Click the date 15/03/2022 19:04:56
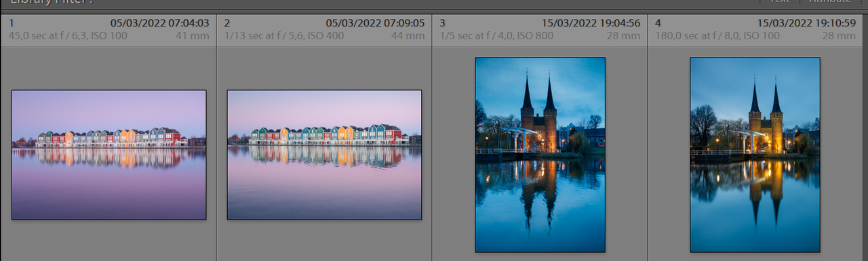868x261 pixels. point(591,23)
